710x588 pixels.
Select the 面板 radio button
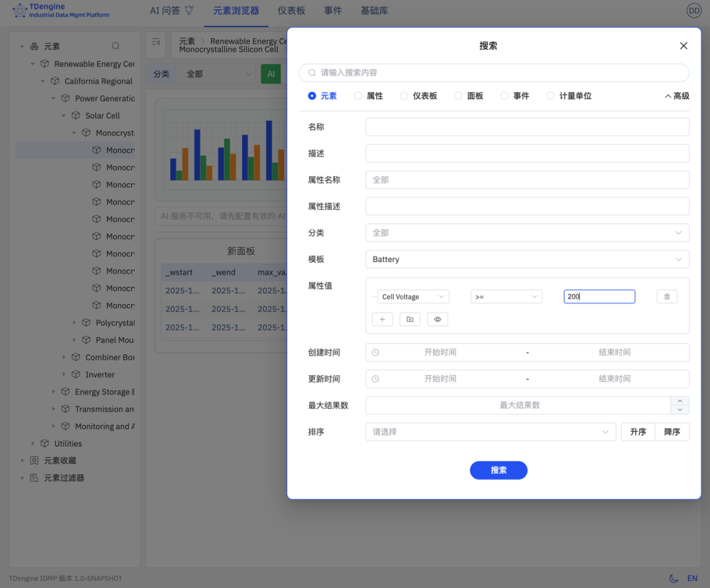(458, 95)
